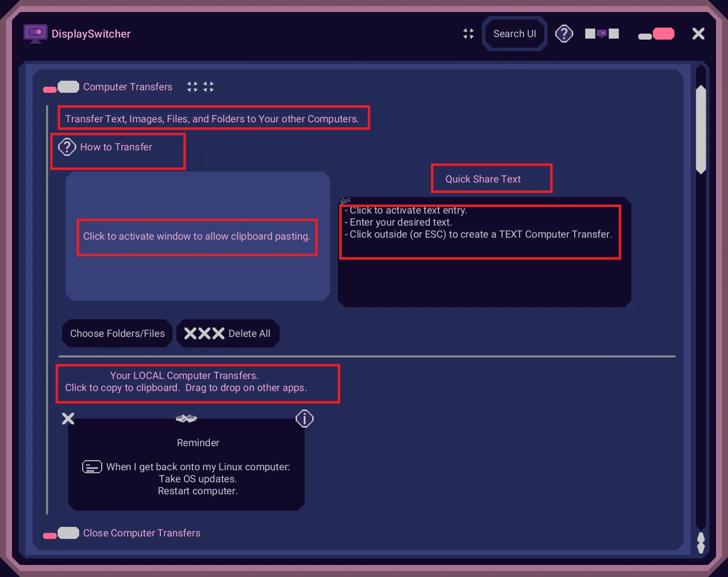Close the DisplaySwitcher window with the X

point(698,34)
